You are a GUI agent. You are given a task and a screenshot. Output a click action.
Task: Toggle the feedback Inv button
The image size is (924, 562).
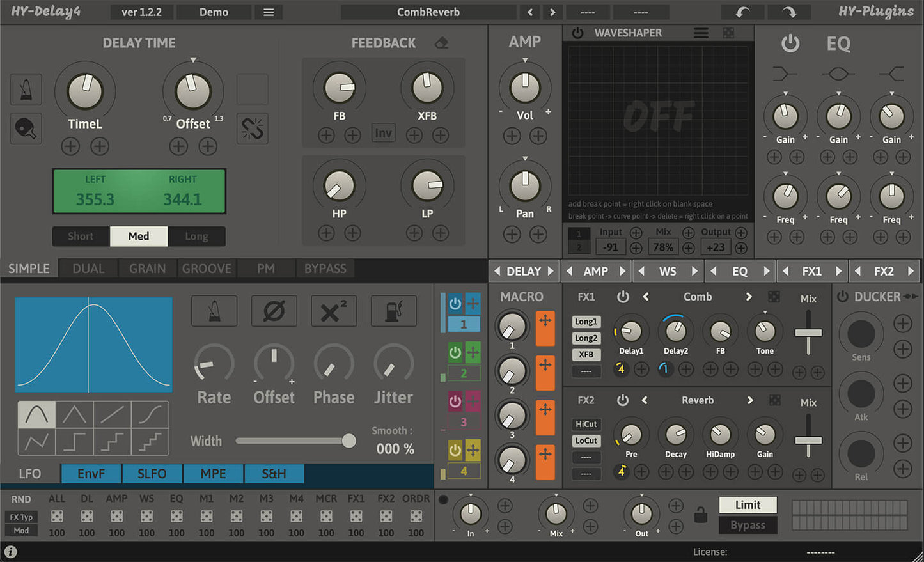384,133
